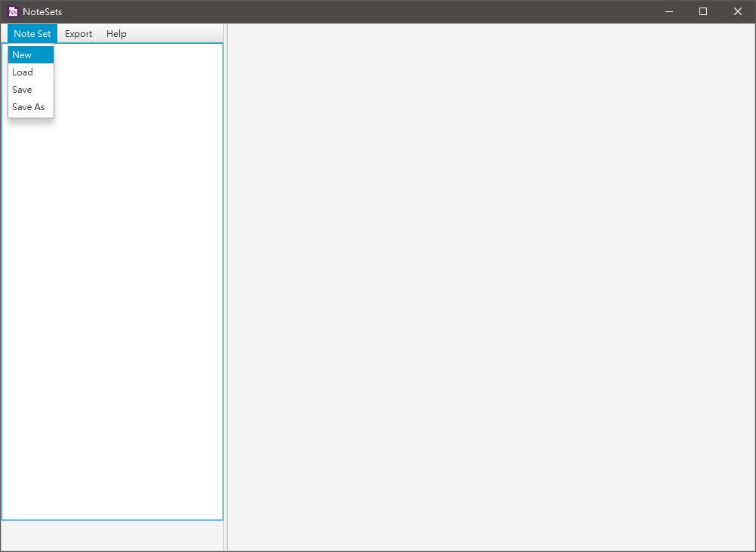756x552 pixels.
Task: Click the NoteSets application icon
Action: (12, 11)
